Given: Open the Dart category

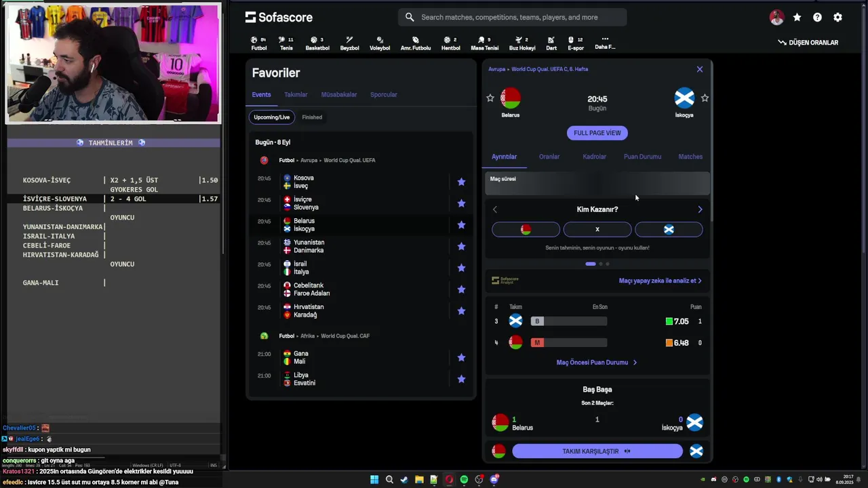Looking at the screenshot, I should pos(551,43).
